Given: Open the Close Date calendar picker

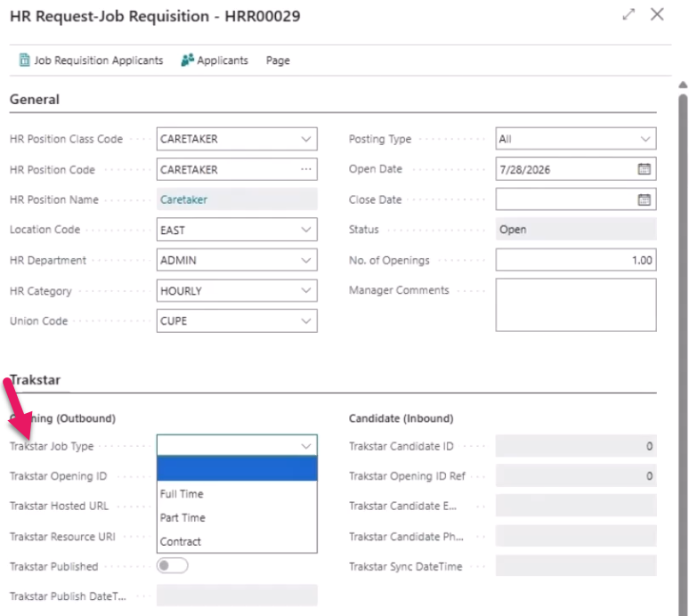Looking at the screenshot, I should tap(644, 199).
